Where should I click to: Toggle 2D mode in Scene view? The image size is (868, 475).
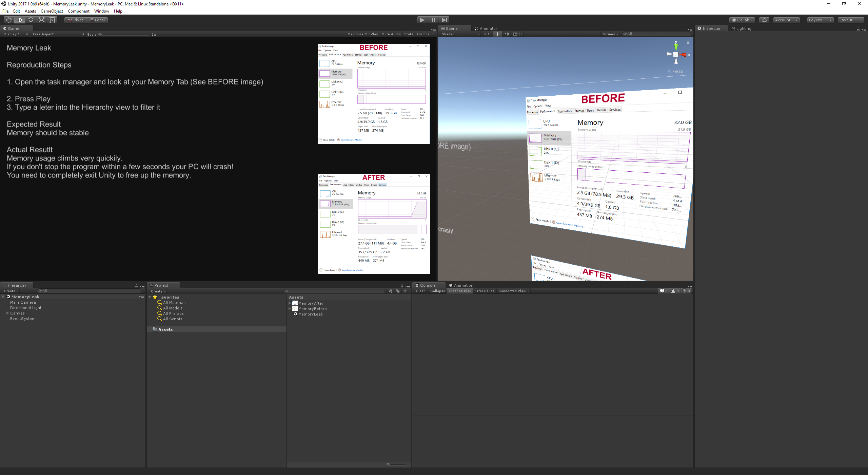pos(487,34)
